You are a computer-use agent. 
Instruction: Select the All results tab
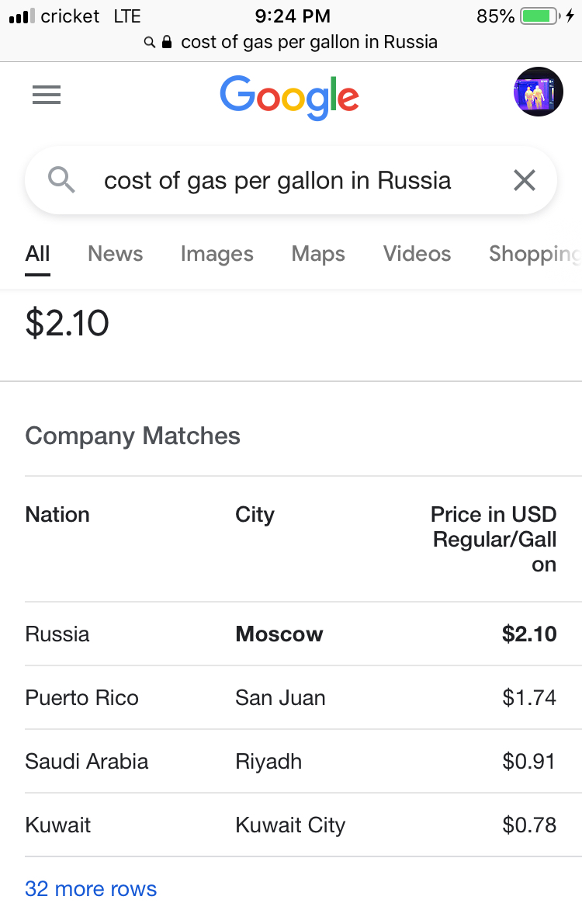38,253
